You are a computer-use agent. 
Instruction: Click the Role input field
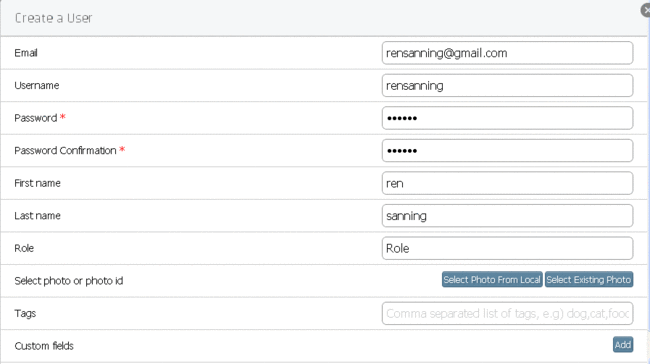pyautogui.click(x=507, y=248)
